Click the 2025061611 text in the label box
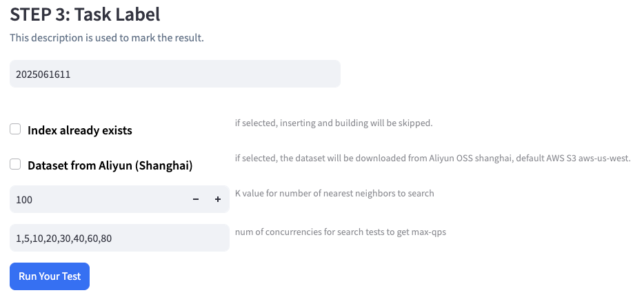Viewport: 644px width, 295px height. coord(43,74)
